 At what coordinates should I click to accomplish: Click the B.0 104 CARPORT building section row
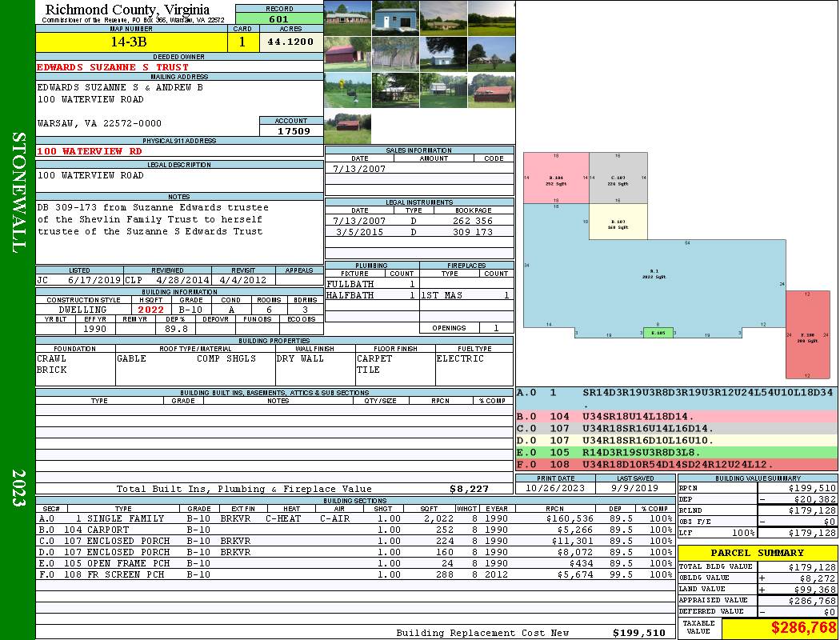tap(355, 530)
